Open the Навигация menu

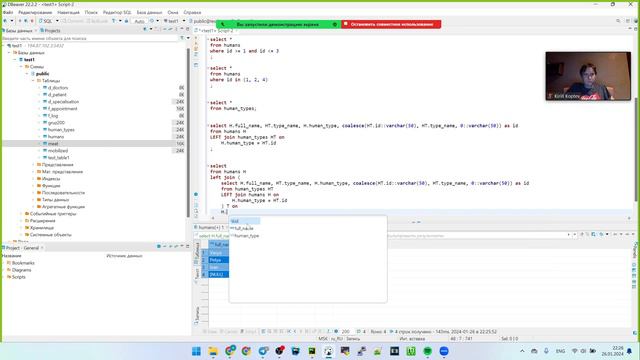point(69,13)
